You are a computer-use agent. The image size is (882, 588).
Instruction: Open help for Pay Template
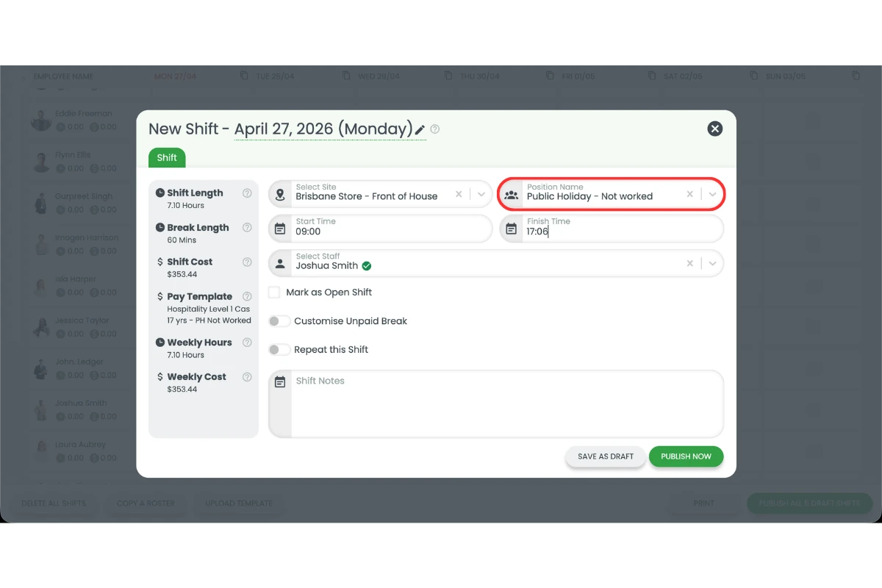[x=247, y=297]
